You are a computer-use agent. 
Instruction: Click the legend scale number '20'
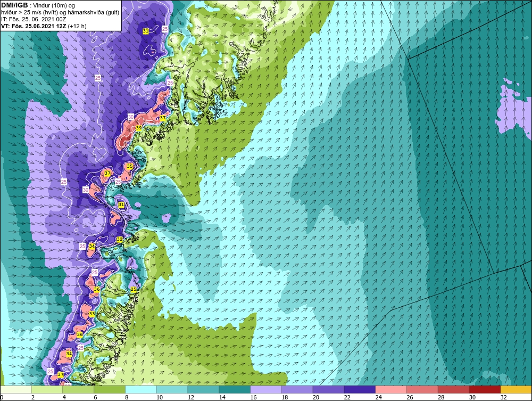coord(315,397)
